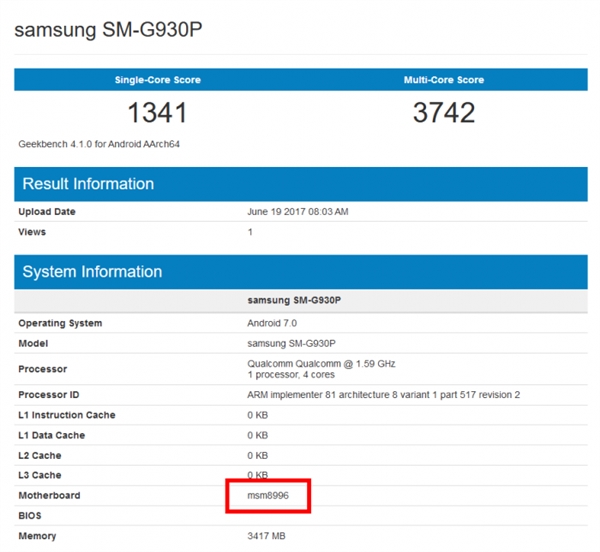
Task: Click the Motherboard row label
Action: (49, 495)
